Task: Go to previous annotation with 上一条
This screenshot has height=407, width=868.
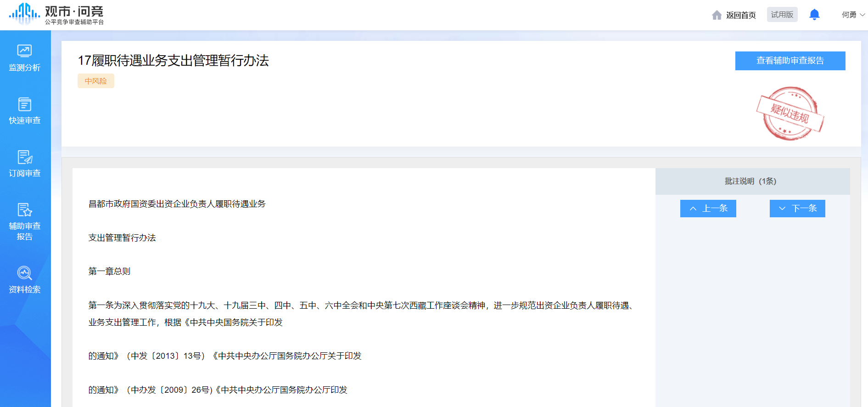Action: click(708, 209)
